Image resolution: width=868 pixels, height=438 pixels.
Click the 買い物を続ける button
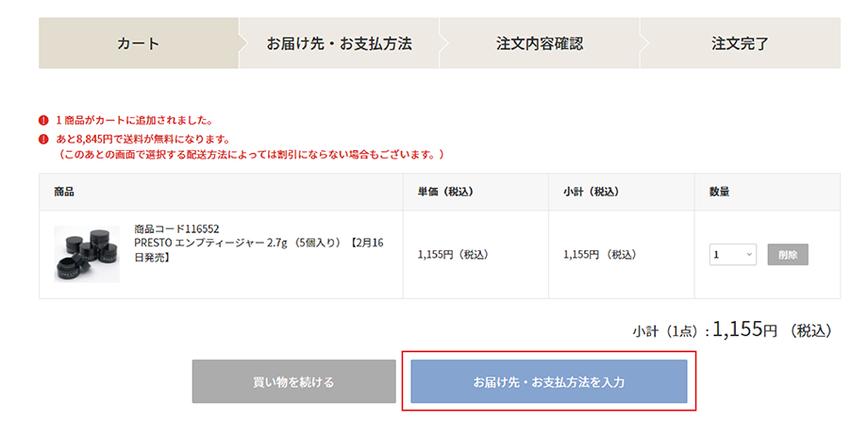tap(293, 382)
